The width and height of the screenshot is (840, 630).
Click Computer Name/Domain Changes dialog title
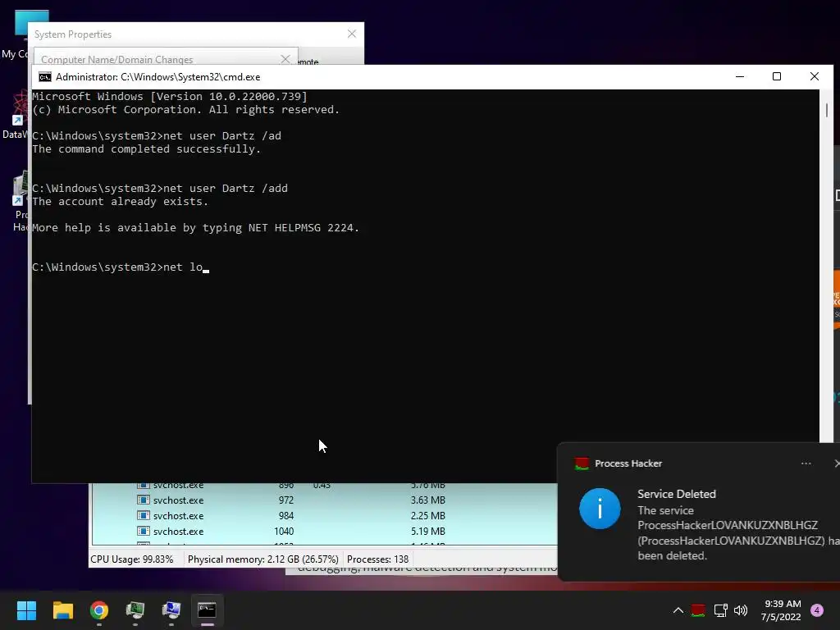(116, 59)
